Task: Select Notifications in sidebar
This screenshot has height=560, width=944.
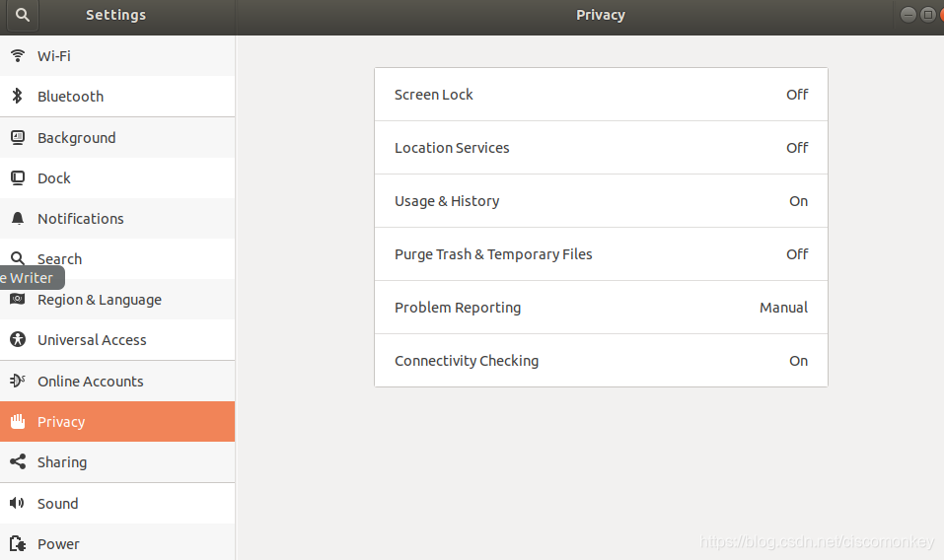Action: click(x=117, y=218)
